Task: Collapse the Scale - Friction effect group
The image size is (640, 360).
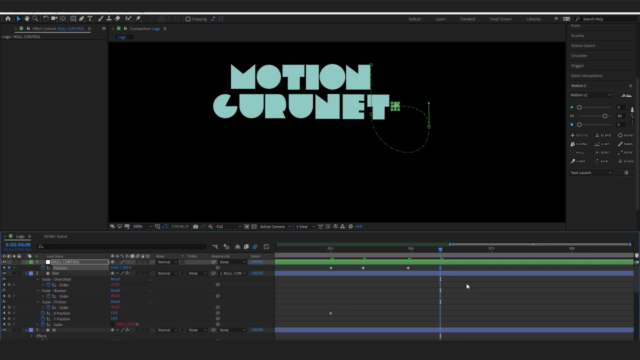Action: 38,302
